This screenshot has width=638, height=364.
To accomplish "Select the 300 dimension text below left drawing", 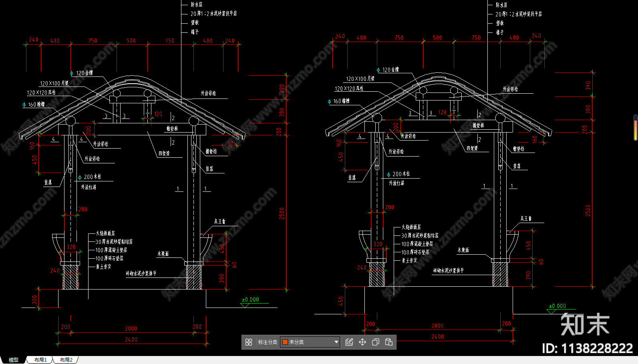I will tap(34, 299).
